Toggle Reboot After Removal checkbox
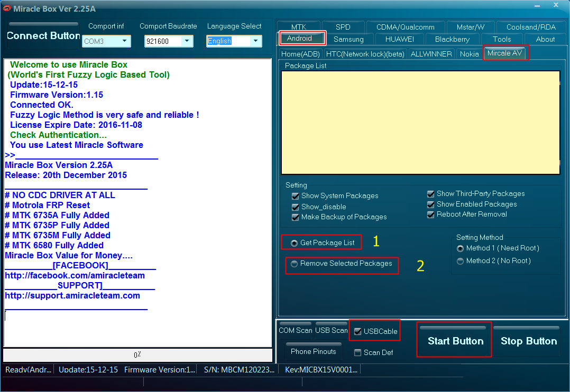This screenshot has height=392, width=570. 431,214
